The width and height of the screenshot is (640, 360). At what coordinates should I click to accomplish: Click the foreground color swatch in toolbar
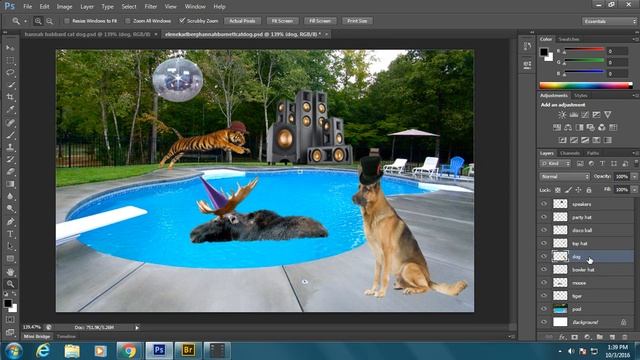(8, 303)
